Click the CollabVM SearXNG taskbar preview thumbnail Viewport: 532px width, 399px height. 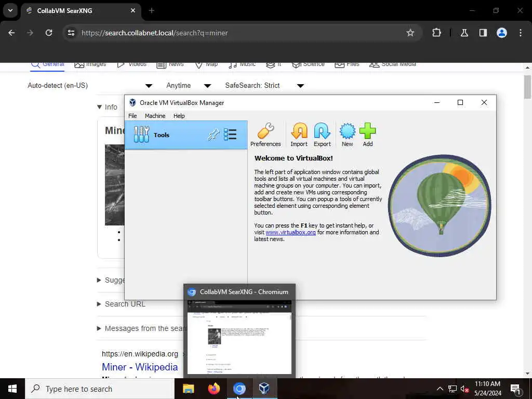239,337
